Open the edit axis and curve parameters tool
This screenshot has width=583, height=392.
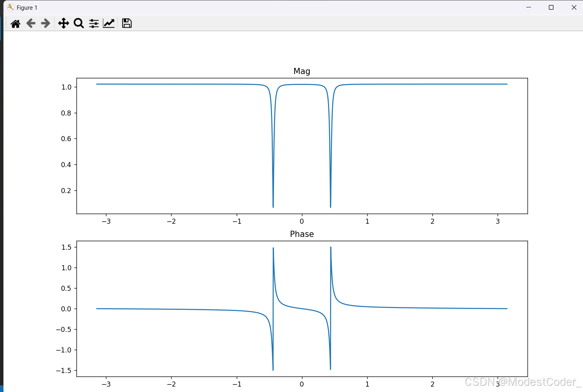109,24
